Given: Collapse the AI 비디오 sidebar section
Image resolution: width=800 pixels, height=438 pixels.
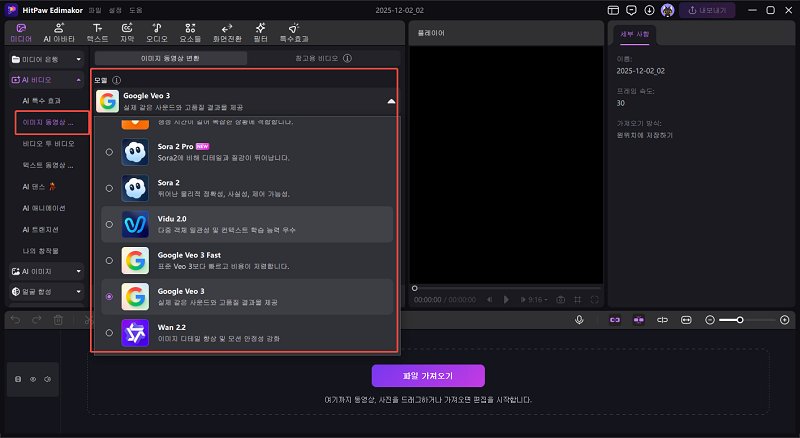Looking at the screenshot, I should (46, 80).
